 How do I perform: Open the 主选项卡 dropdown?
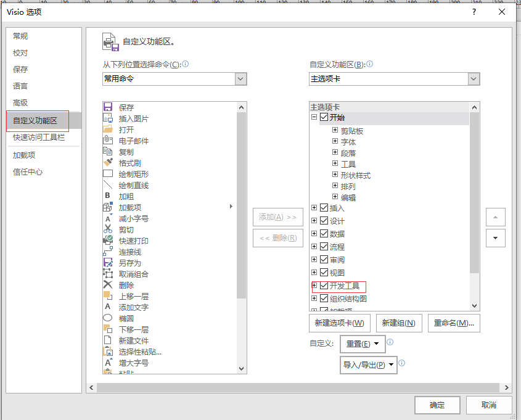[474, 79]
